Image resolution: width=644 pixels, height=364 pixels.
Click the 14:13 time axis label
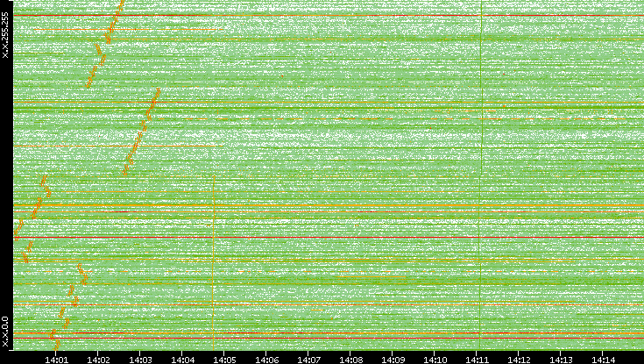[x=561, y=360]
